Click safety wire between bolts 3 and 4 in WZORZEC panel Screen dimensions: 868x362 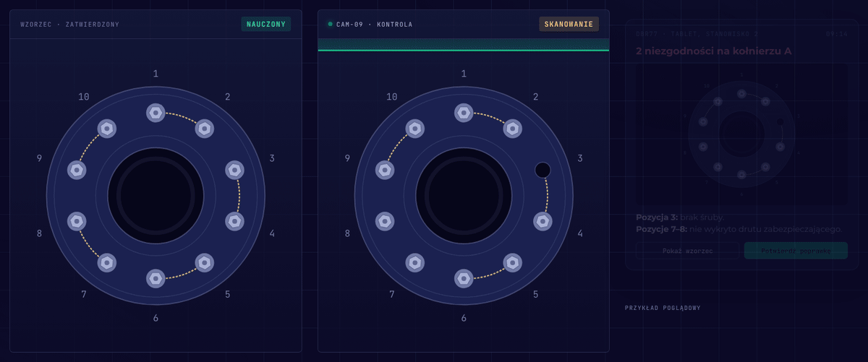239,195
